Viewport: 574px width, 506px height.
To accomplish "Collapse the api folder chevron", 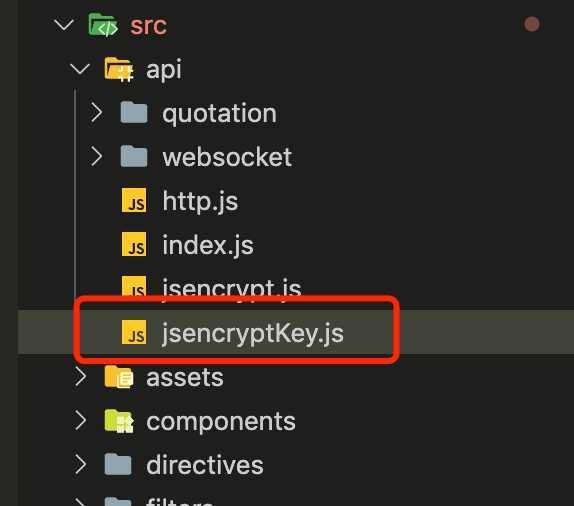I will click(x=80, y=69).
